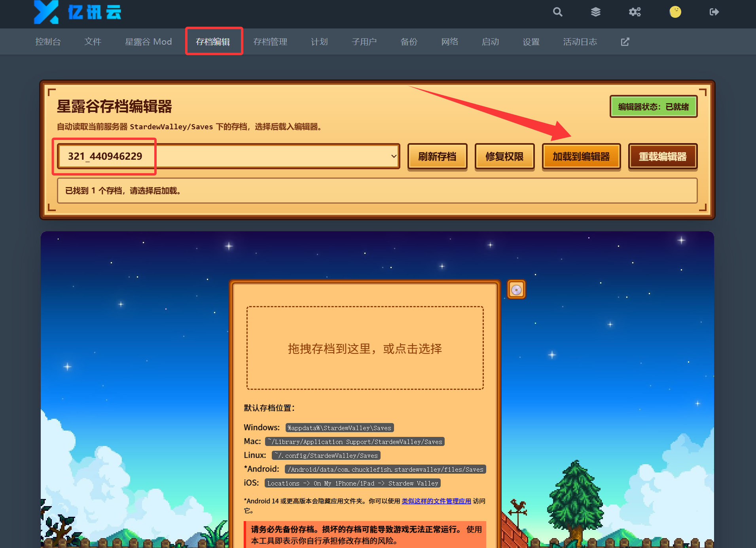Open the 启动 tab
The width and height of the screenshot is (756, 548).
coord(491,42)
